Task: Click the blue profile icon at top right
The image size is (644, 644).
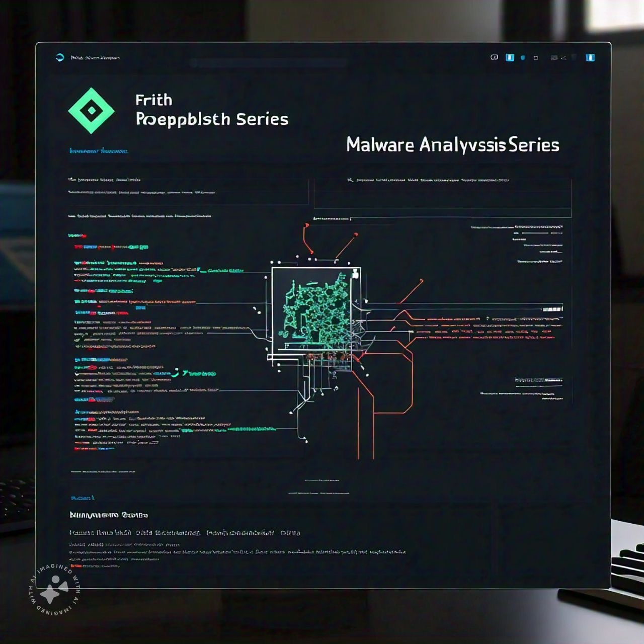Action: click(x=590, y=57)
